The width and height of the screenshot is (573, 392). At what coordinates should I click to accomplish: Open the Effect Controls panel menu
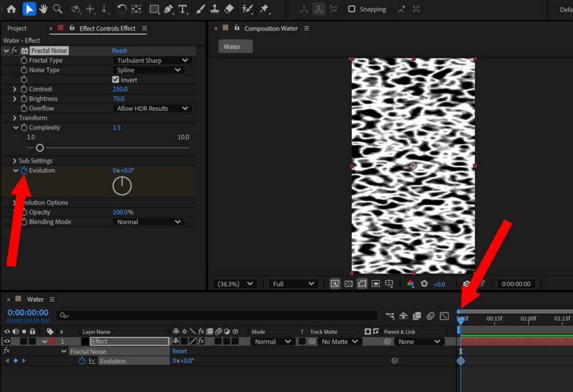click(145, 29)
